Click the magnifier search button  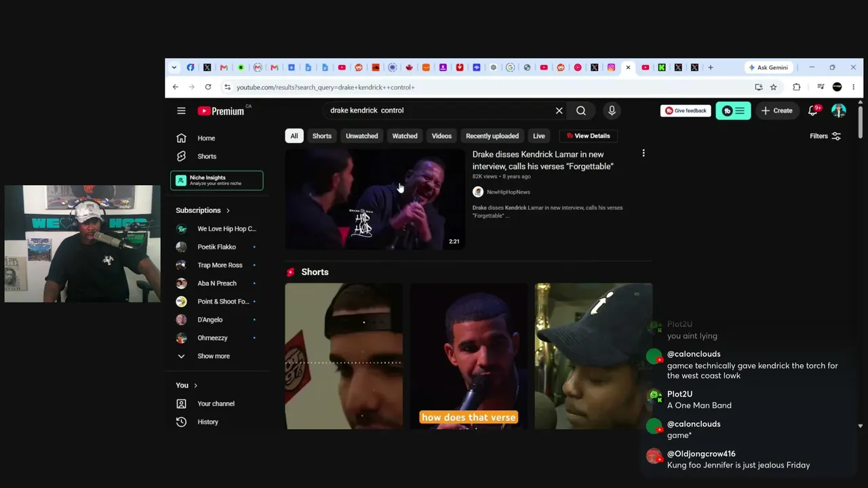coord(581,110)
